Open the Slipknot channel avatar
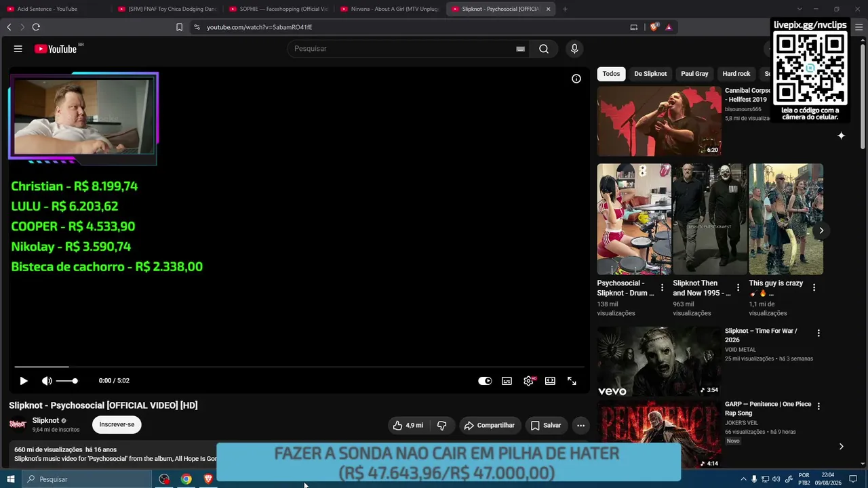868x488 pixels. point(18,424)
